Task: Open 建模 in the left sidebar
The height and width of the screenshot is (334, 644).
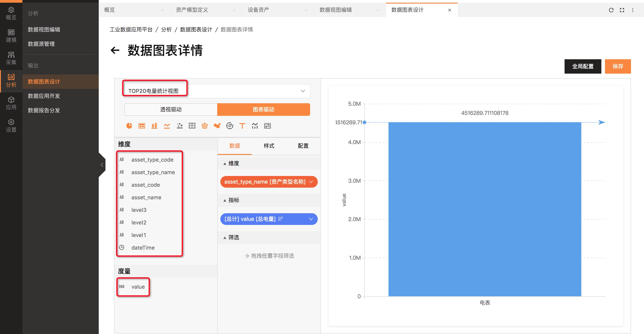Action: click(x=11, y=36)
